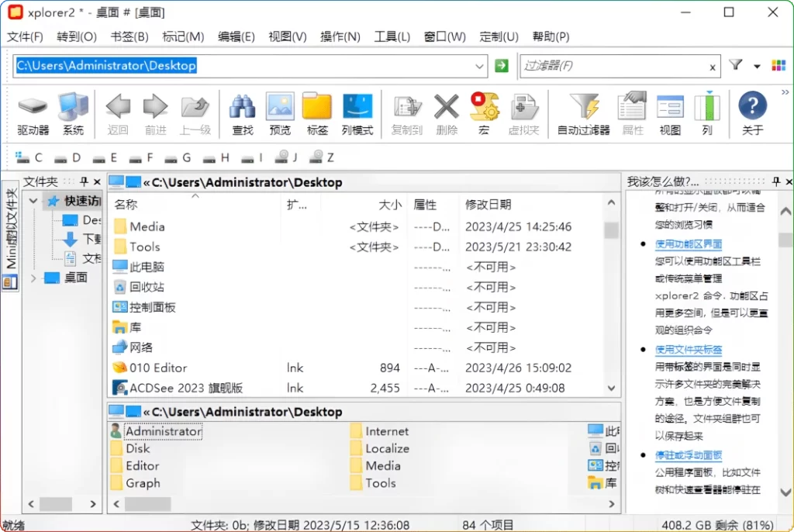
Task: Click the upper file list scrollbar down arrow
Action: tap(611, 388)
